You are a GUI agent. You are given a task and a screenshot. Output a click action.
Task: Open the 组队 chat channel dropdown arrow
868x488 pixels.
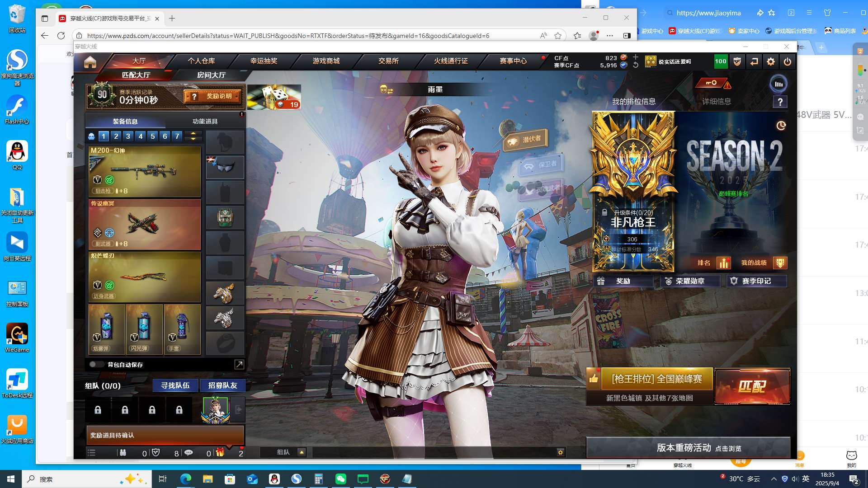point(302,452)
